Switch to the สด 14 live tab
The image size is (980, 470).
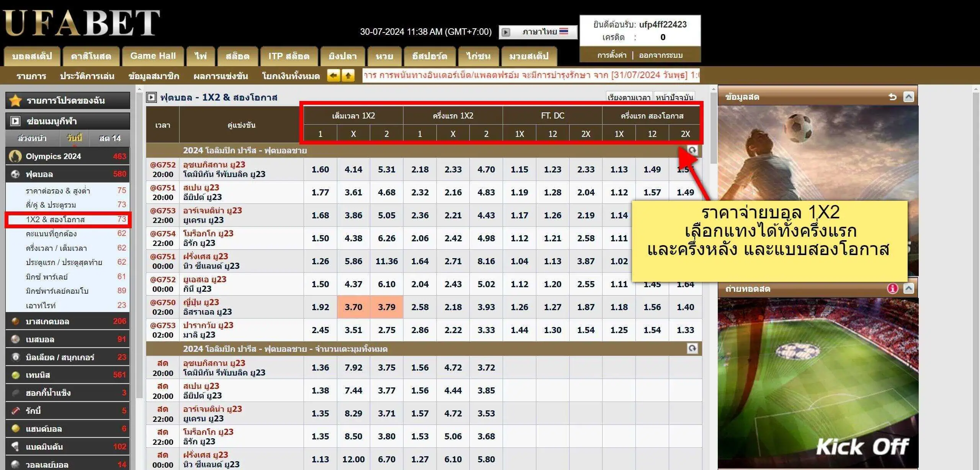(x=110, y=138)
